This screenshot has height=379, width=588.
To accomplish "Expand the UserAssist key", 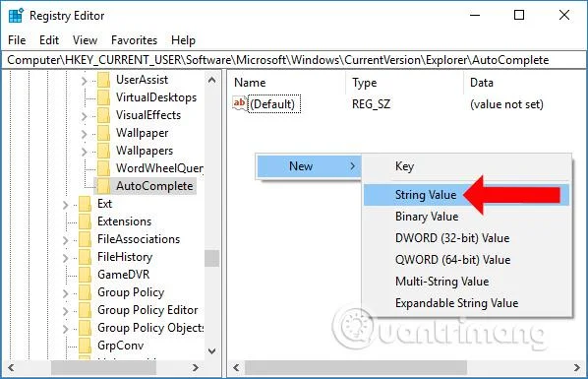I will coord(84,81).
